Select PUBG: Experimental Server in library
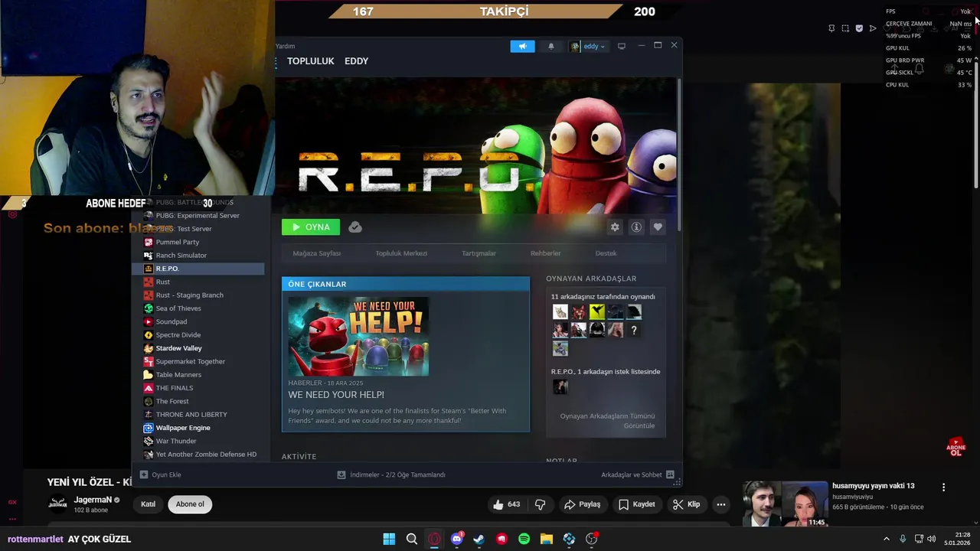 198,216
